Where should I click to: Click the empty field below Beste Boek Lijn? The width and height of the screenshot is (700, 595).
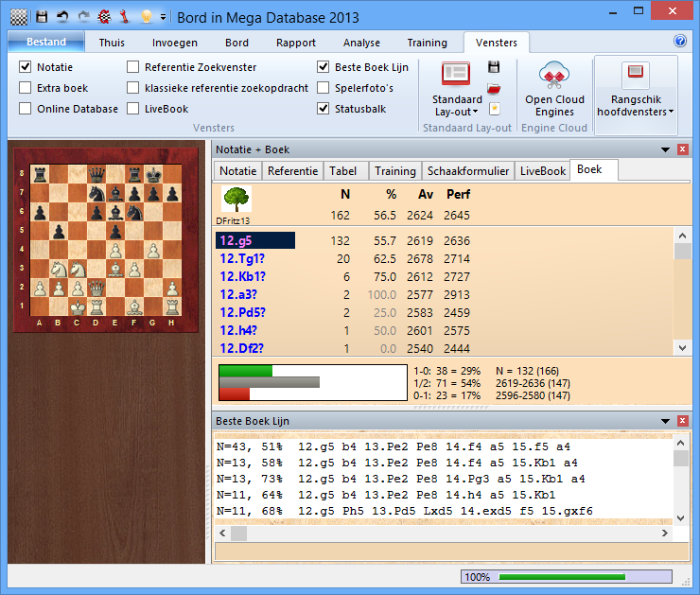pyautogui.click(x=451, y=551)
